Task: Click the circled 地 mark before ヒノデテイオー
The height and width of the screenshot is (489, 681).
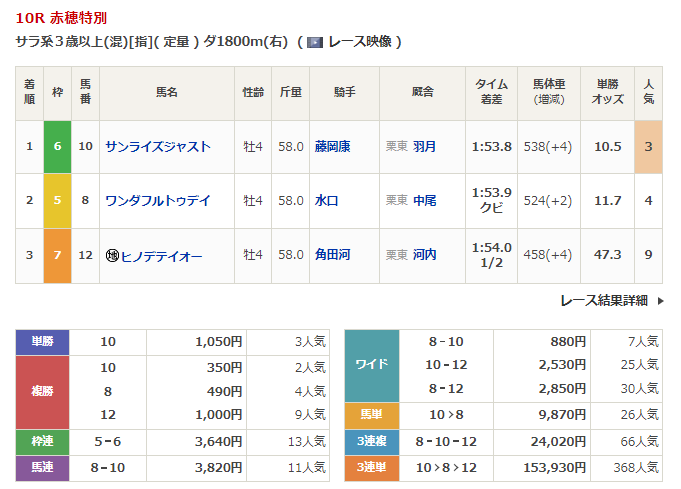Action: tap(112, 256)
